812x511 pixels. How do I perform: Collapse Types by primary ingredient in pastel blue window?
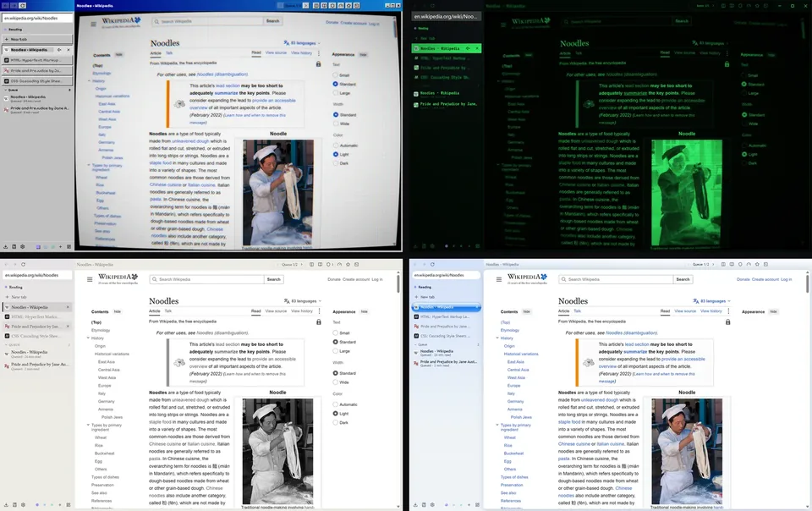(497, 425)
